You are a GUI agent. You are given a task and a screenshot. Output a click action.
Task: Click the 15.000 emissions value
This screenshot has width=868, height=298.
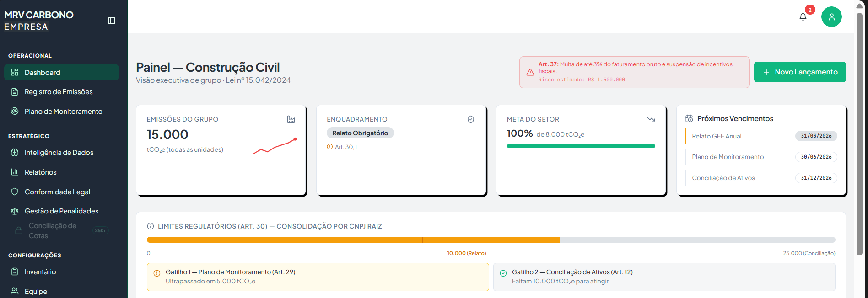167,134
